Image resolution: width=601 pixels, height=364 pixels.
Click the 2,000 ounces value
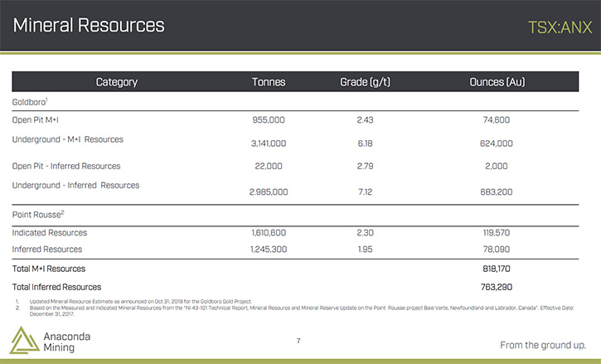pos(497,166)
